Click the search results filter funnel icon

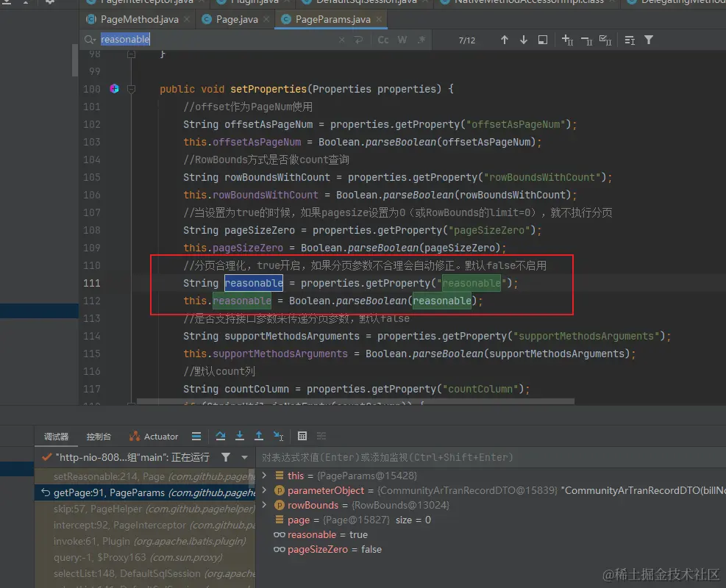click(648, 40)
